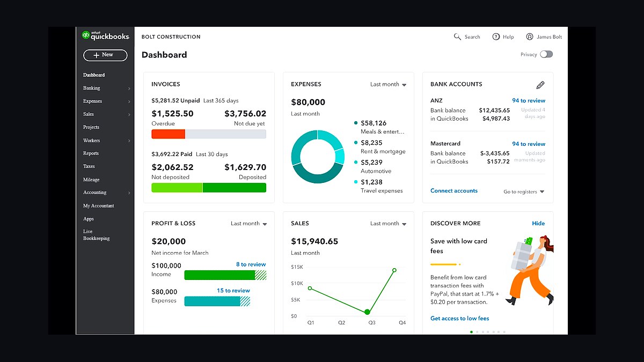Click the red Overdue invoice bar
Viewport: 644px width, 362px height.
[x=168, y=134]
